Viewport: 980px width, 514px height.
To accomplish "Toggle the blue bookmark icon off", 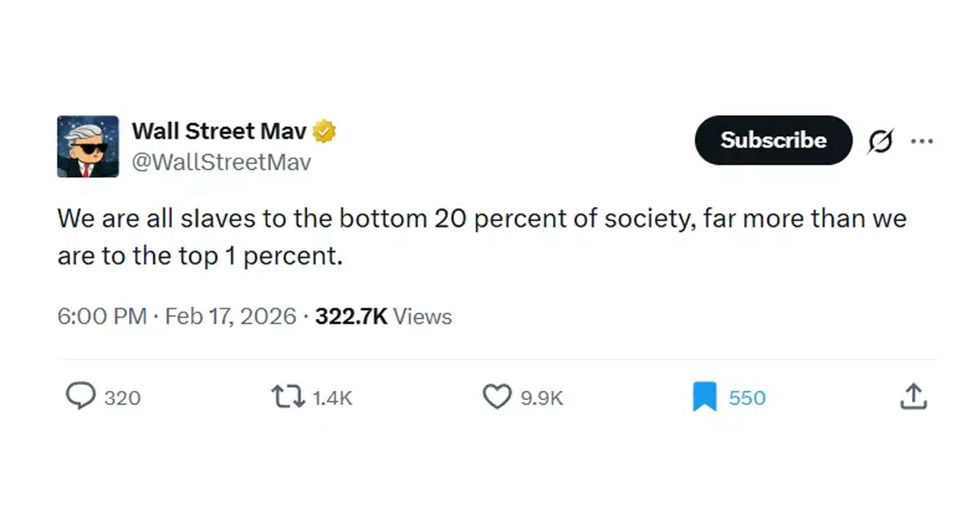I will (x=704, y=397).
